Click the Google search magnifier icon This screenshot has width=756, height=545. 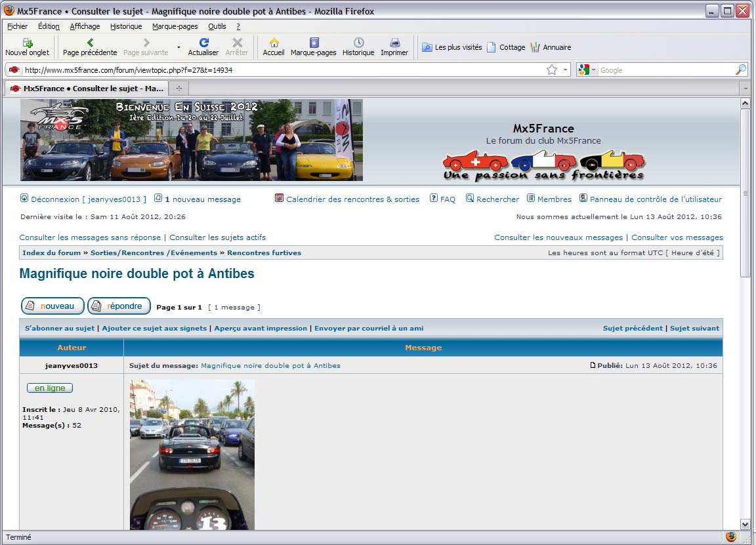coord(740,70)
